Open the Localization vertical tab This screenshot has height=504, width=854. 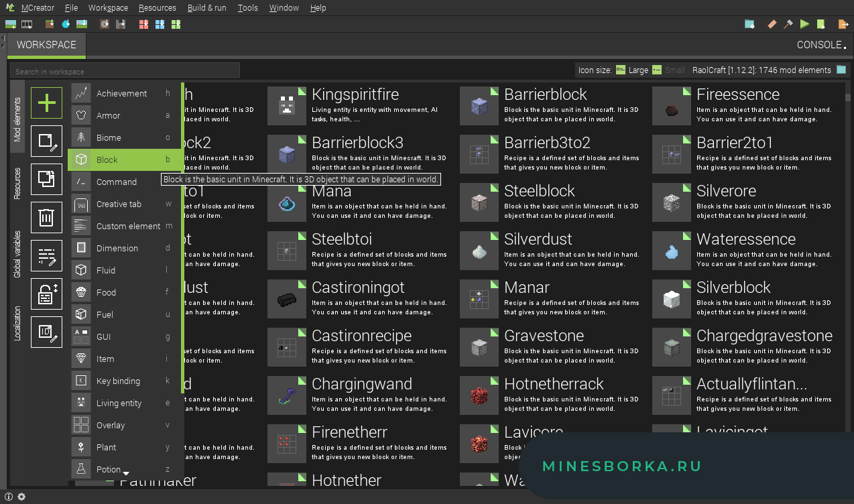pyautogui.click(x=18, y=323)
